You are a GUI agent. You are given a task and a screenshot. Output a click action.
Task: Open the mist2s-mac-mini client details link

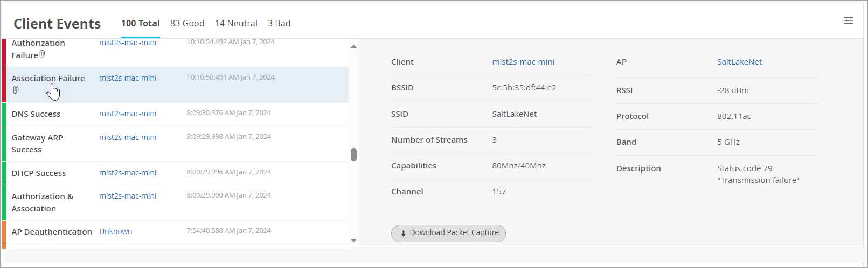tap(523, 62)
